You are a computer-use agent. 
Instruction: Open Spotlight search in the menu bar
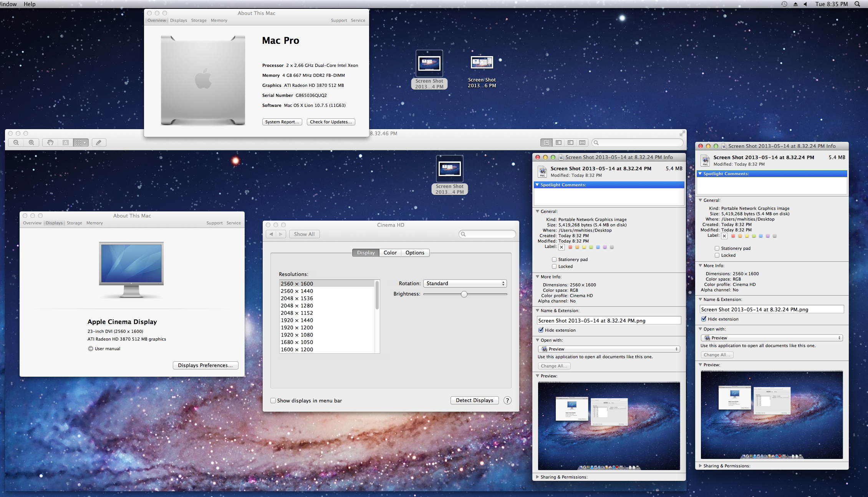(x=857, y=4)
